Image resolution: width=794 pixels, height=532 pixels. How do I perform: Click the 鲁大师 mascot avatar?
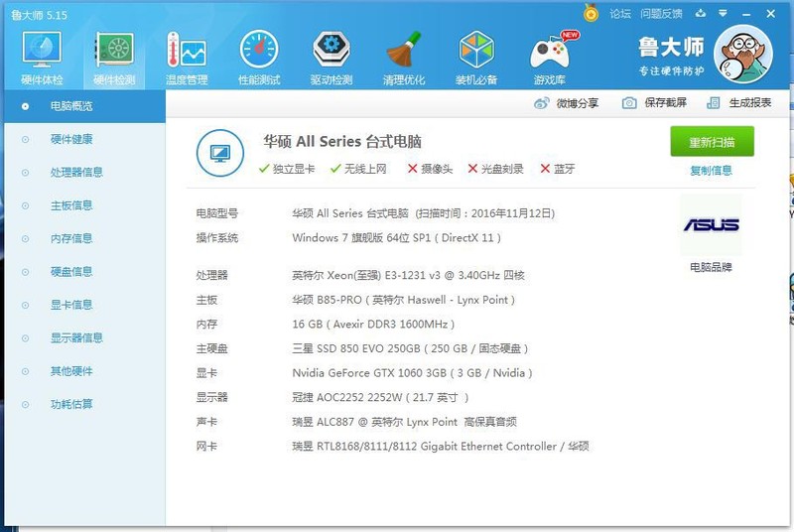742,54
